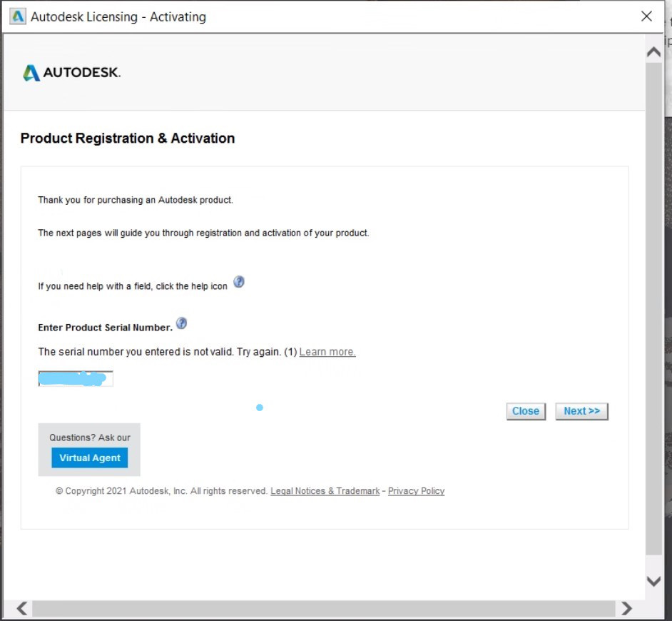Open the Learn more link
The height and width of the screenshot is (621, 672).
point(327,352)
